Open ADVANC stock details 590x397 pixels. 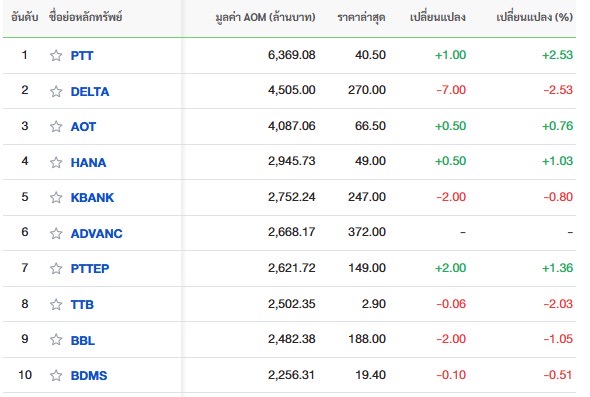97,234
